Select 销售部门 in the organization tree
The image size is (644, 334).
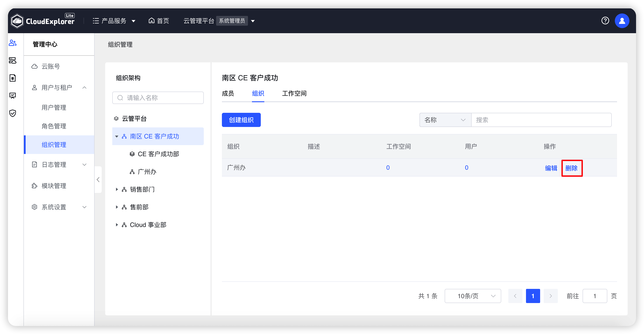click(142, 190)
